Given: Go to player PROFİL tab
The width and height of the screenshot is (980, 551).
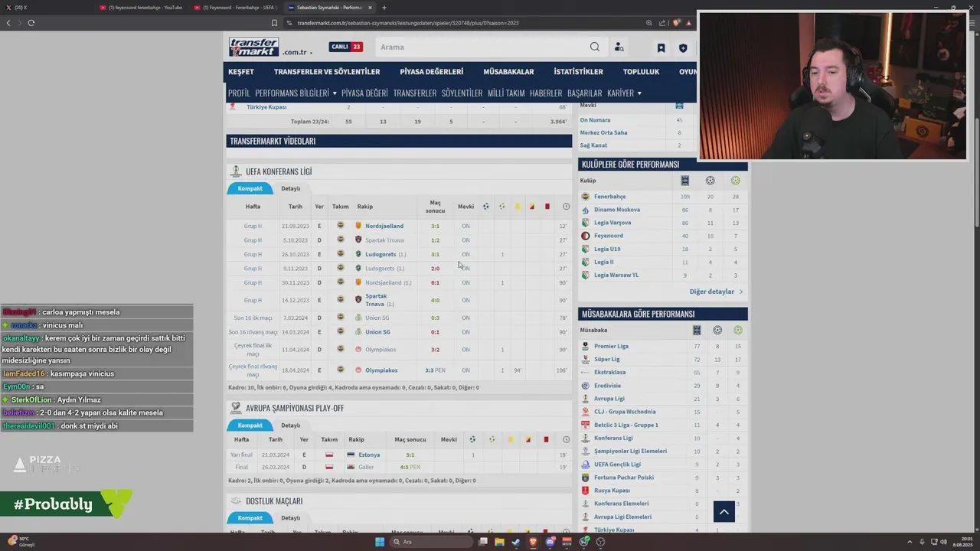Looking at the screenshot, I should 239,93.
